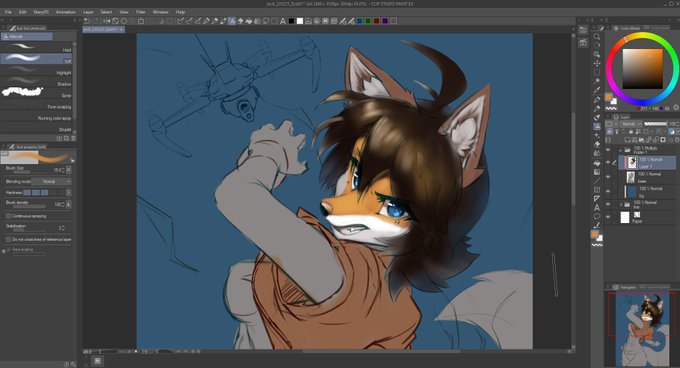Toggle the Area scaling checkbox
Image resolution: width=680 pixels, height=368 pixels.
(x=9, y=250)
